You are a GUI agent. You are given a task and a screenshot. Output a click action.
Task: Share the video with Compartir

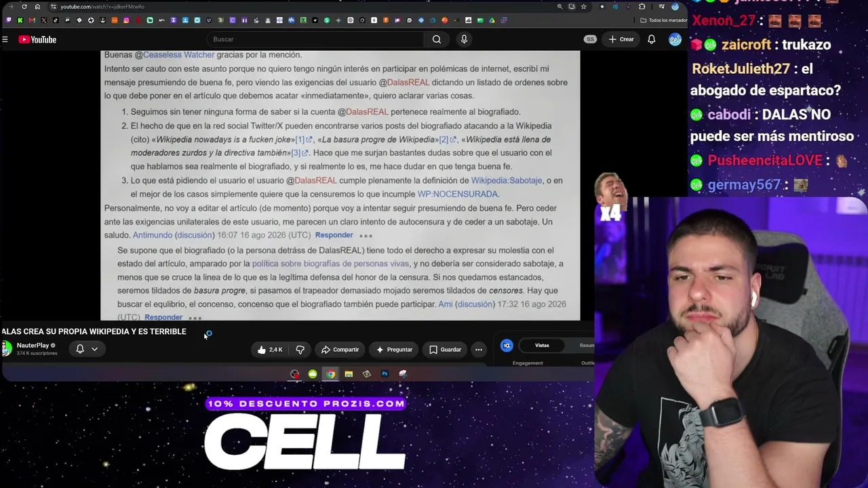[x=340, y=350]
